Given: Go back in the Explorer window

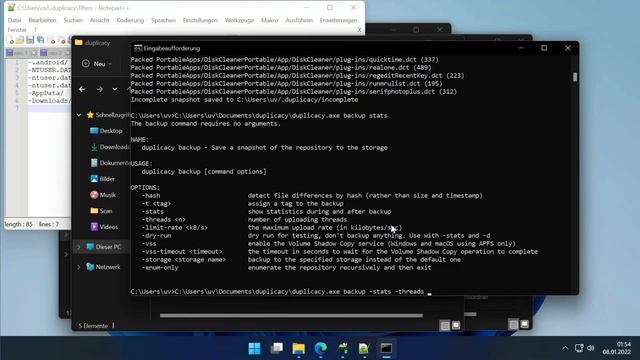Looking at the screenshot, I should [x=82, y=89].
